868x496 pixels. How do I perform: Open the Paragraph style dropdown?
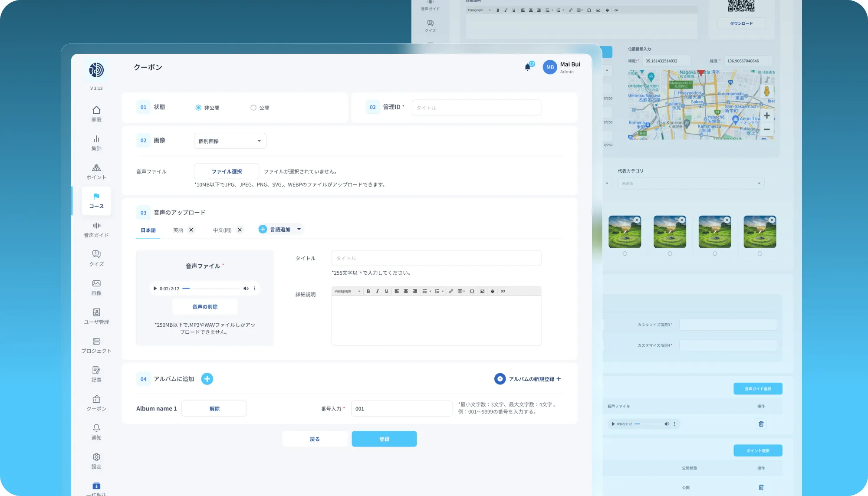347,291
